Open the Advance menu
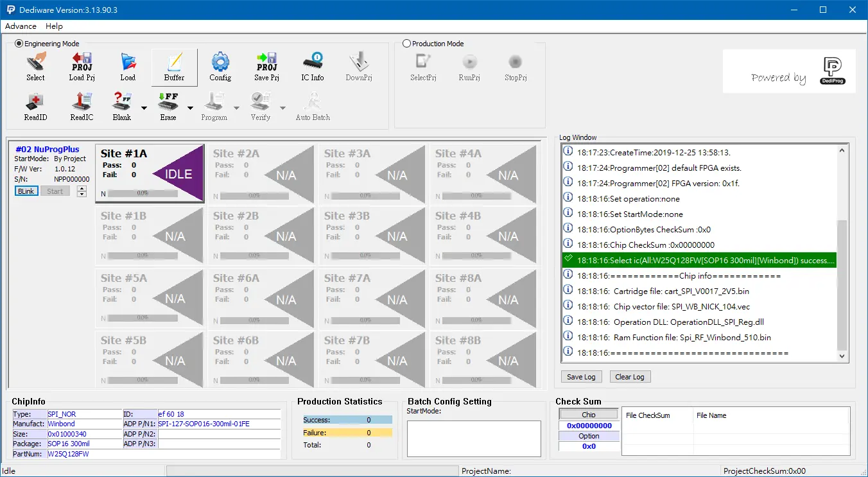The image size is (868, 477). pyautogui.click(x=21, y=26)
